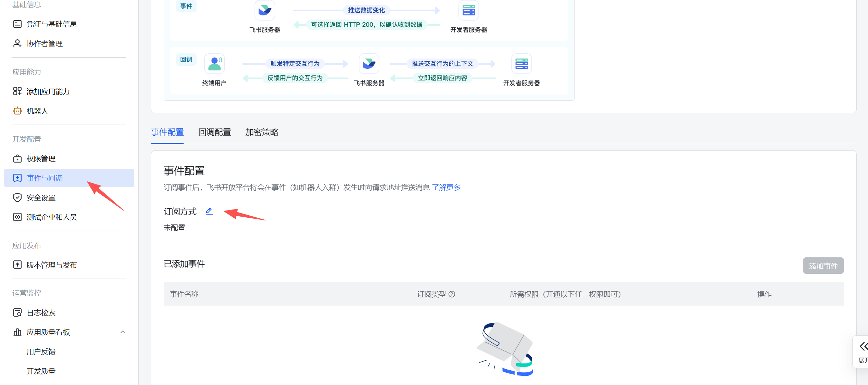
Task: Open the 了解更多 link
Action: tap(446, 188)
